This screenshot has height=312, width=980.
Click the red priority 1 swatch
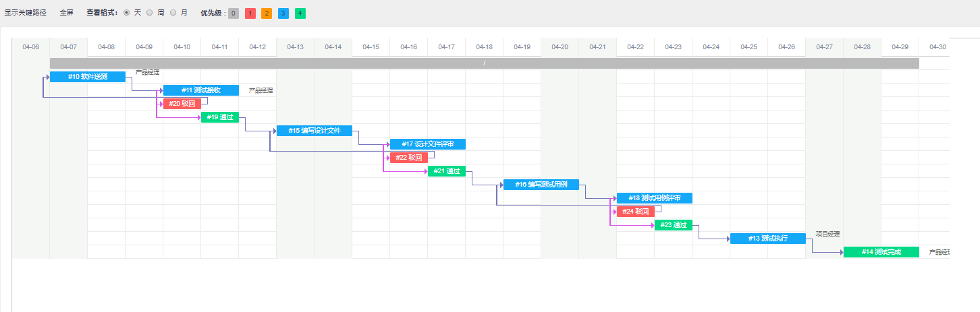[x=250, y=13]
